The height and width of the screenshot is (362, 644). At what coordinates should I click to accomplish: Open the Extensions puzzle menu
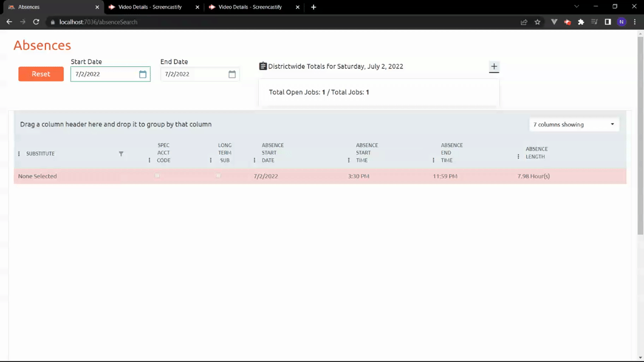coord(581,22)
